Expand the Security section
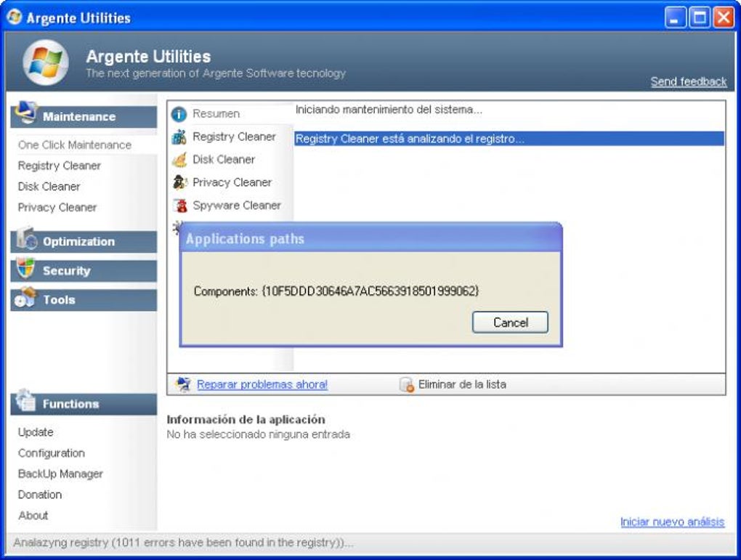741x560 pixels. tap(84, 271)
